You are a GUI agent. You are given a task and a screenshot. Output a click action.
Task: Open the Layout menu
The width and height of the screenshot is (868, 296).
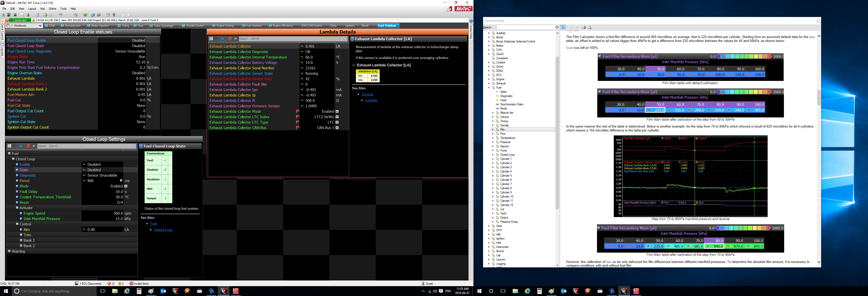point(32,9)
